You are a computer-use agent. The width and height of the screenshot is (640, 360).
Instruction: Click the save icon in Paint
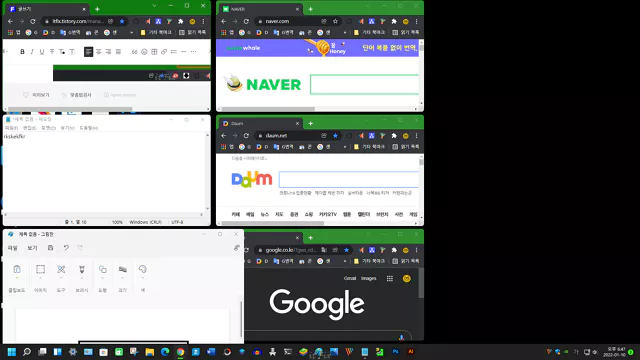[x=50, y=248]
